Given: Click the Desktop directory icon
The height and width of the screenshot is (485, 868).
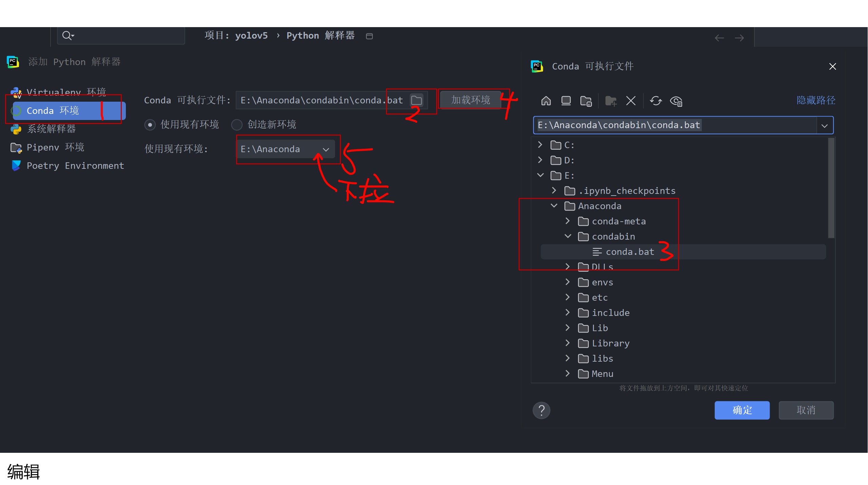Looking at the screenshot, I should 566,101.
